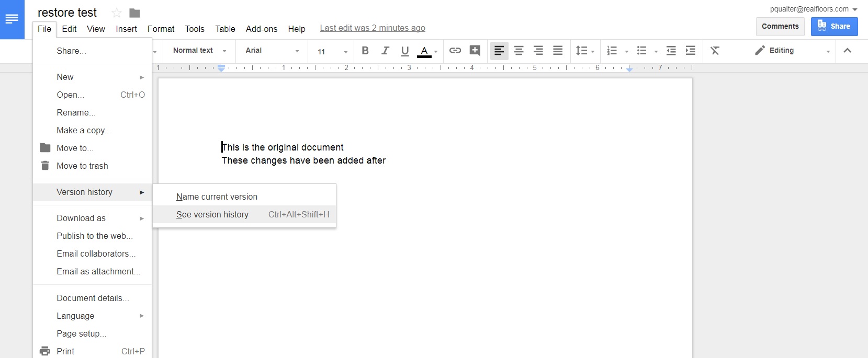Viewport: 868px width, 358px height.
Task: Insert a link using the link icon
Action: [455, 51]
